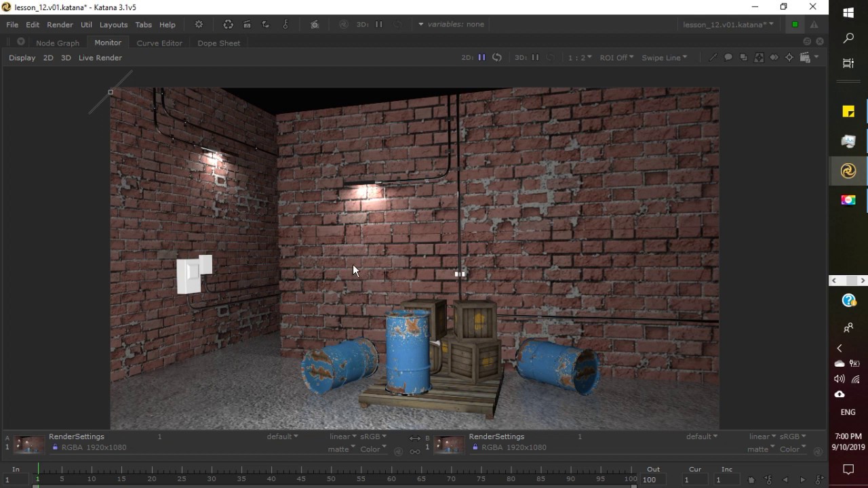Click the frame 50 mark on the timeline
The width and height of the screenshot is (868, 488).
331,479
